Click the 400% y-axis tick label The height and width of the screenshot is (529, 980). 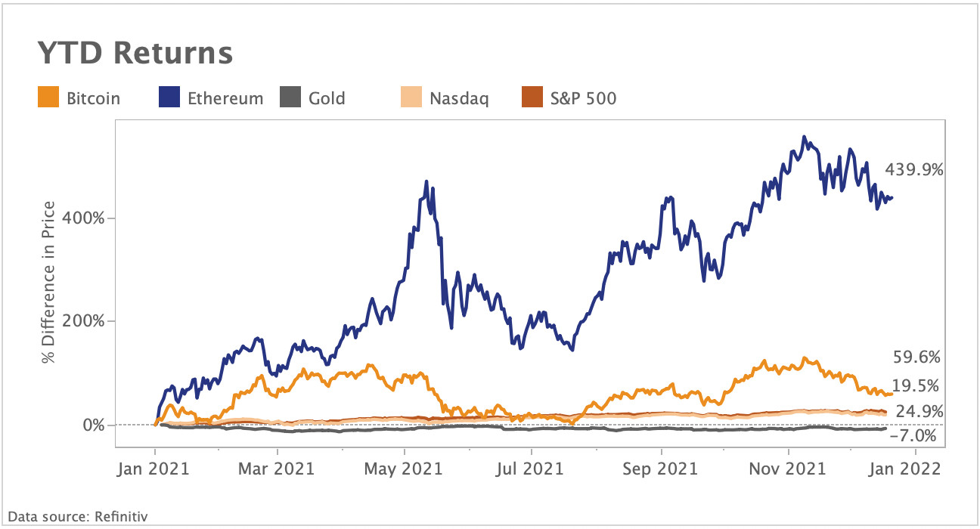pyautogui.click(x=85, y=218)
